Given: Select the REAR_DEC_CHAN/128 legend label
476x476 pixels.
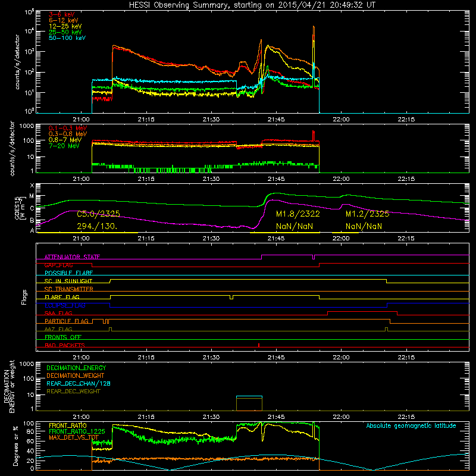Looking at the screenshot, I should pos(79,383).
